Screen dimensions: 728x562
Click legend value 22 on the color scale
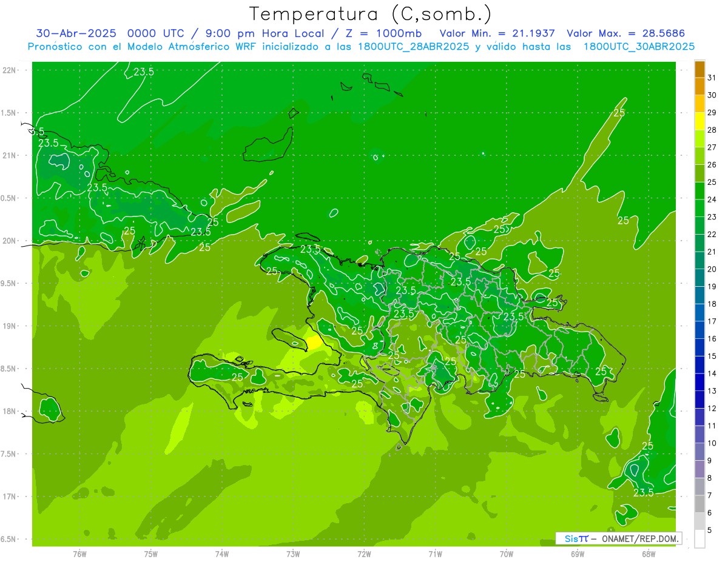pyautogui.click(x=712, y=235)
